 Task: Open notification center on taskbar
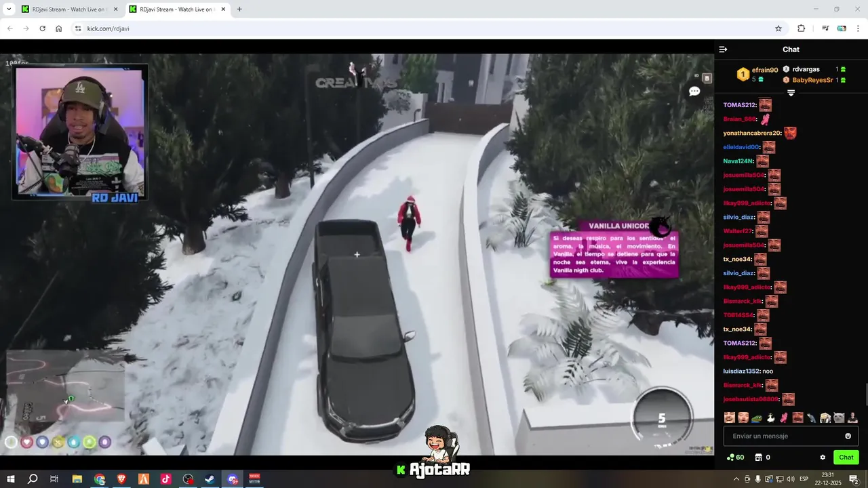tap(854, 479)
